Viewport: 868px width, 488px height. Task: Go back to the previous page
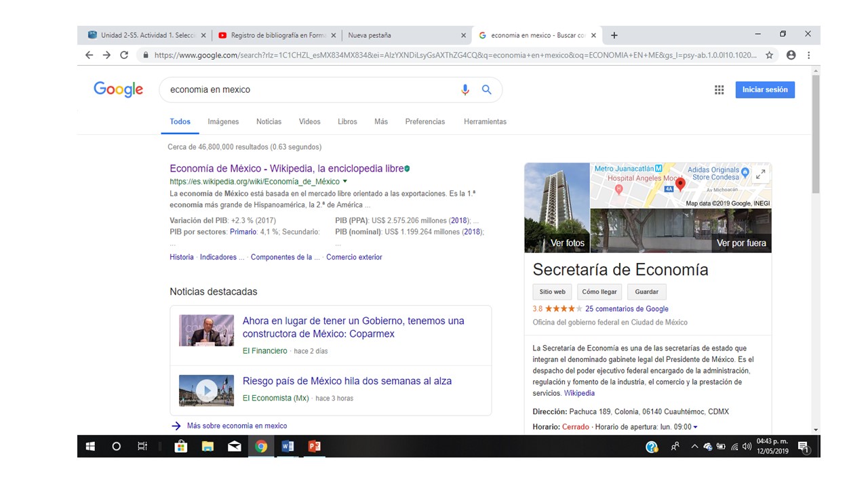[89, 56]
